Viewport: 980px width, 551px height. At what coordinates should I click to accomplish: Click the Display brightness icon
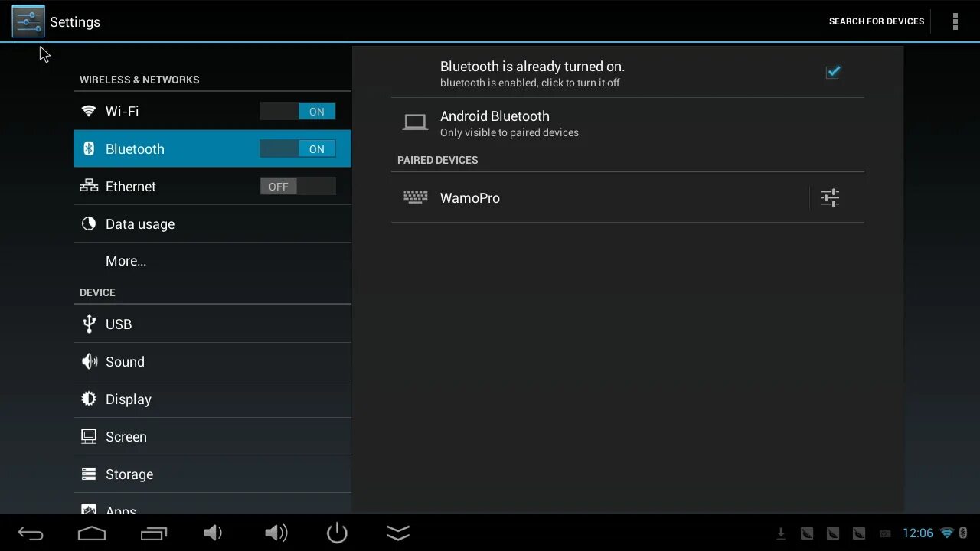coord(89,399)
